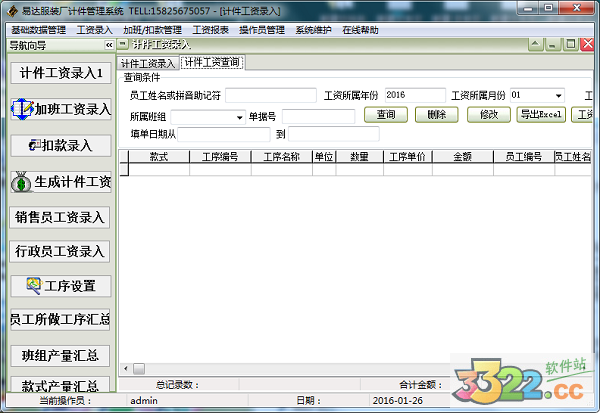This screenshot has width=600, height=413.
Task: Click the 工序单价 column header
Action: point(408,157)
